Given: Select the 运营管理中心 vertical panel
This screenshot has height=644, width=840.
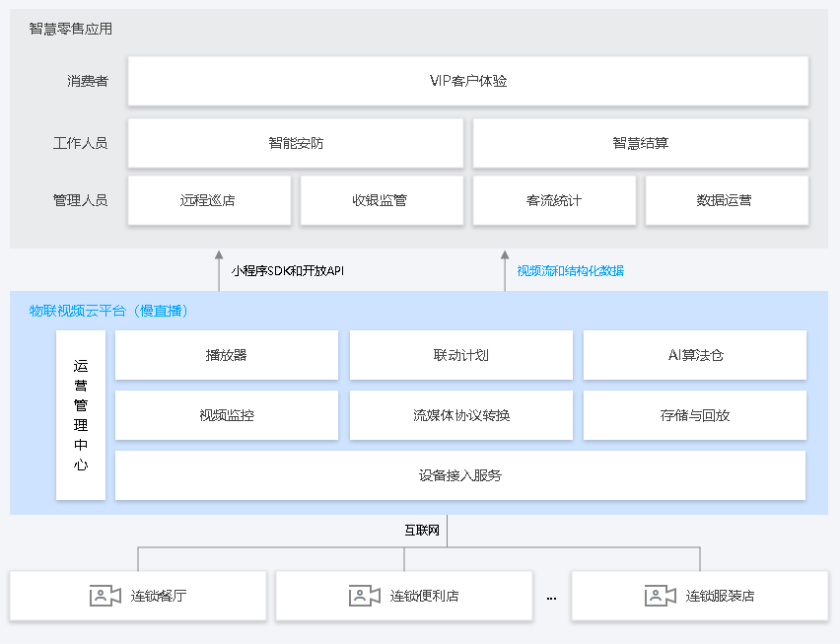Looking at the screenshot, I should click(x=80, y=414).
